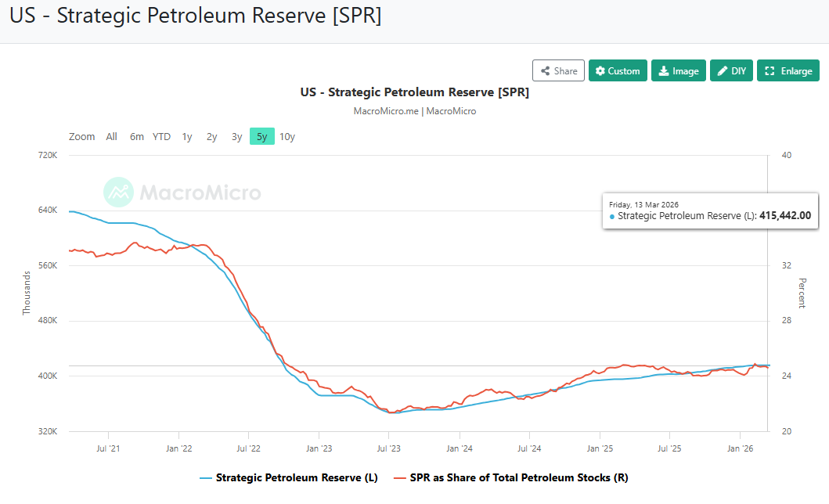The height and width of the screenshot is (504, 829).
Task: Click the Share button
Action: click(x=558, y=70)
